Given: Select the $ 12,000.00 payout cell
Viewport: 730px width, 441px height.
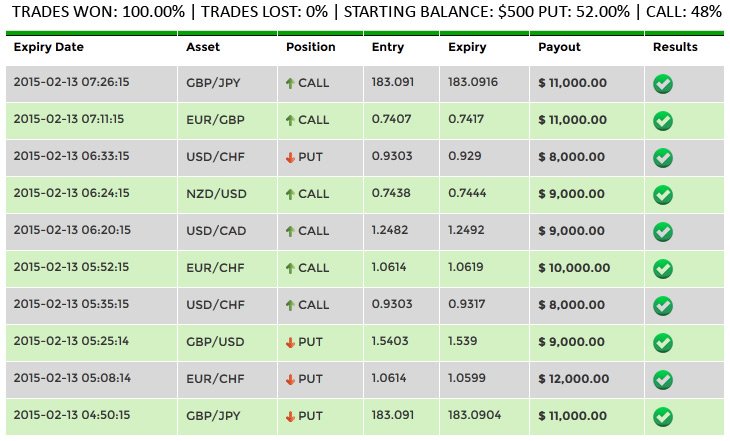Looking at the screenshot, I should (x=572, y=379).
